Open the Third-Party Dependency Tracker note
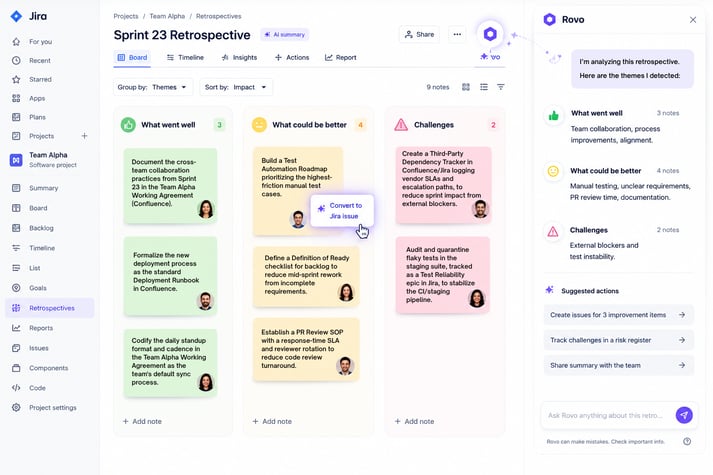 (443, 185)
